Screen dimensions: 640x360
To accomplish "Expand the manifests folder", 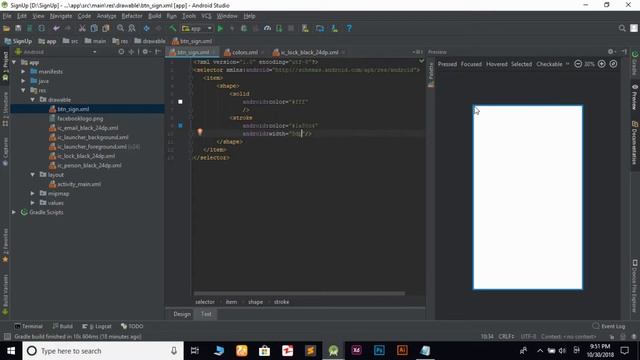I will point(23,71).
